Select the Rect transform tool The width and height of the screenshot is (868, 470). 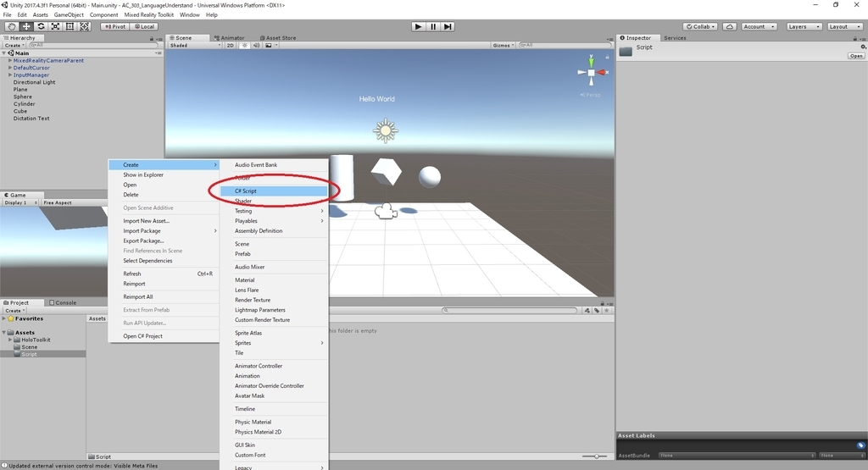click(x=70, y=26)
